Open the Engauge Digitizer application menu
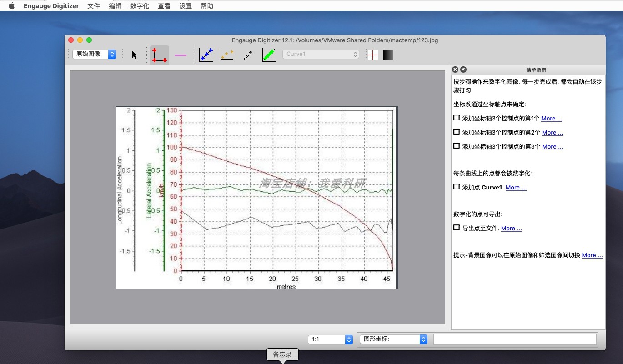 [x=51, y=6]
